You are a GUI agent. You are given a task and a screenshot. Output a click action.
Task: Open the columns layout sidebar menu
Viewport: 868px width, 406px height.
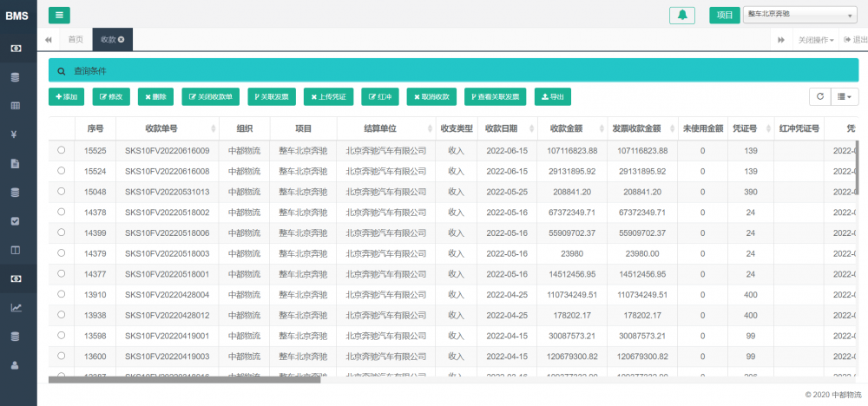16,250
